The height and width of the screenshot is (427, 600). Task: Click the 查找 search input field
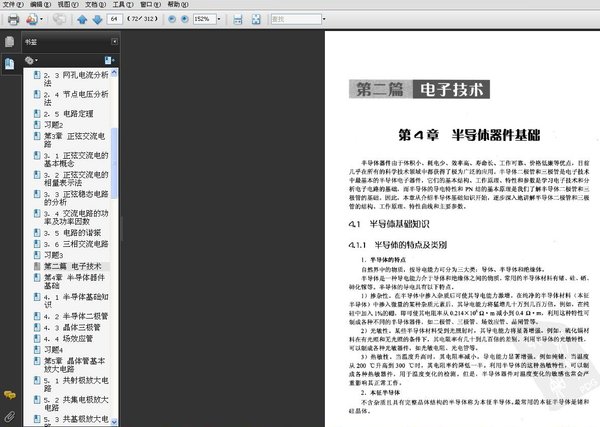tap(296, 19)
